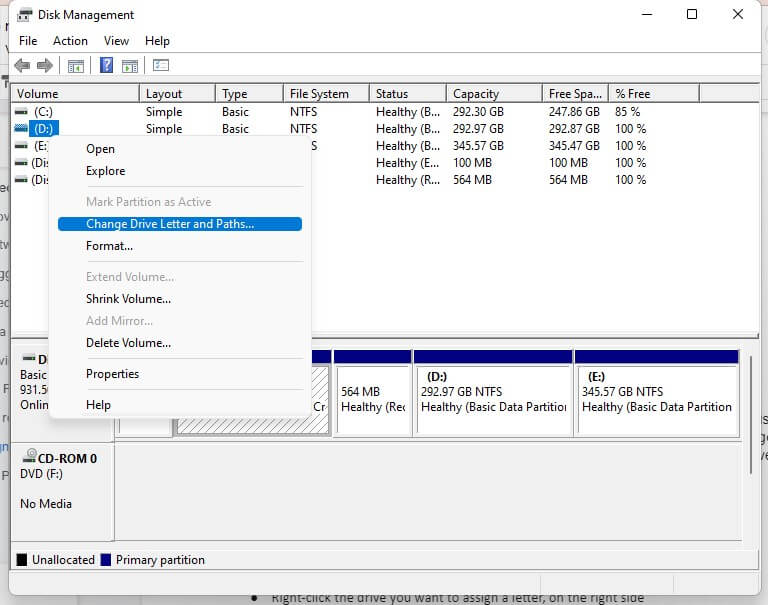The image size is (768, 605).
Task: Click the drive icon for volume (D:)
Action: tap(21, 128)
